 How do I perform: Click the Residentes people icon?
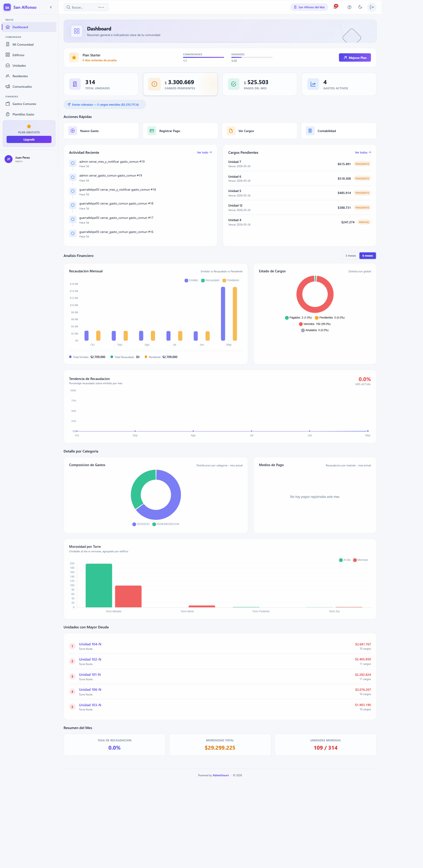pyautogui.click(x=8, y=76)
